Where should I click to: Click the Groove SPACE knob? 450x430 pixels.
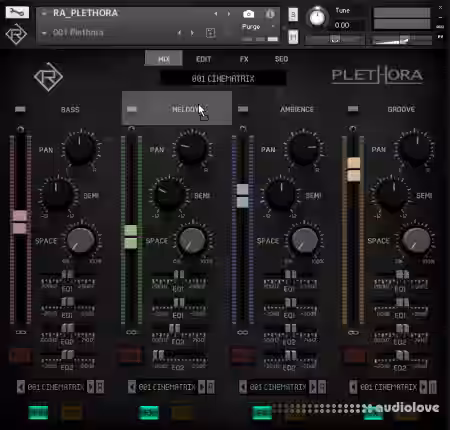[415, 241]
